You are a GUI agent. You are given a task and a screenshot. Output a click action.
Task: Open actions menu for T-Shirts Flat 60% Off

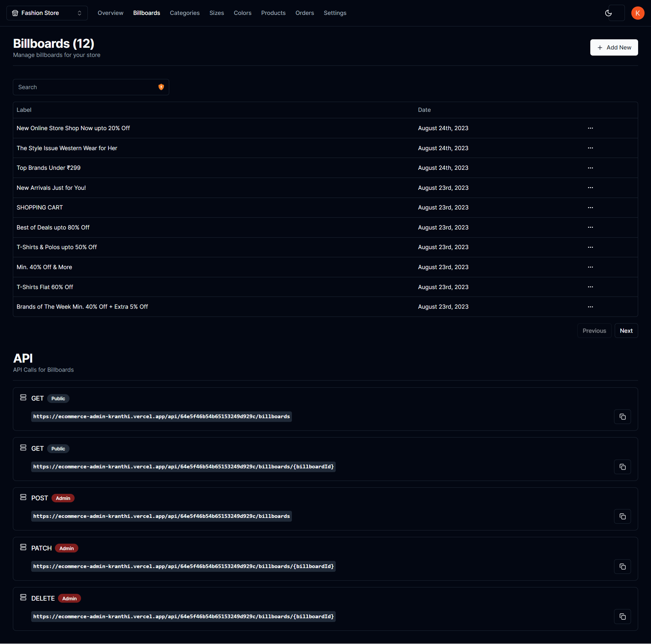pos(590,287)
